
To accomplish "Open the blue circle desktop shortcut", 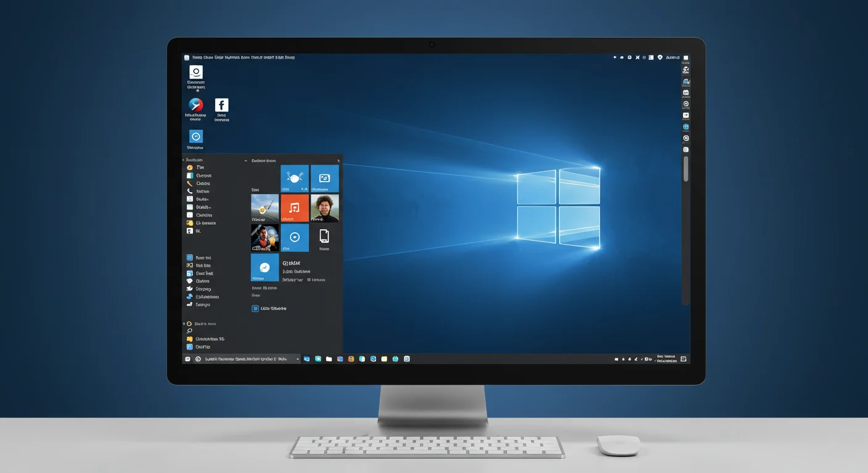I will pos(196,137).
